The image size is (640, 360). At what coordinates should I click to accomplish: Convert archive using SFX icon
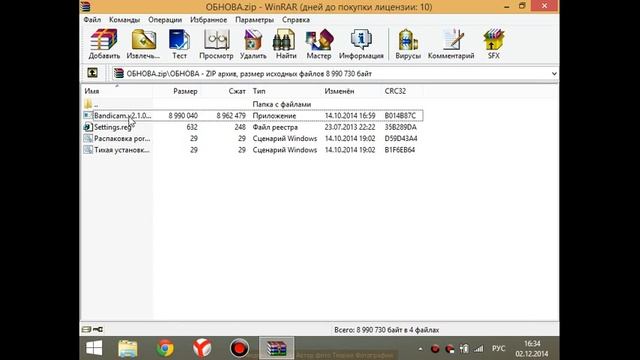pos(493,44)
